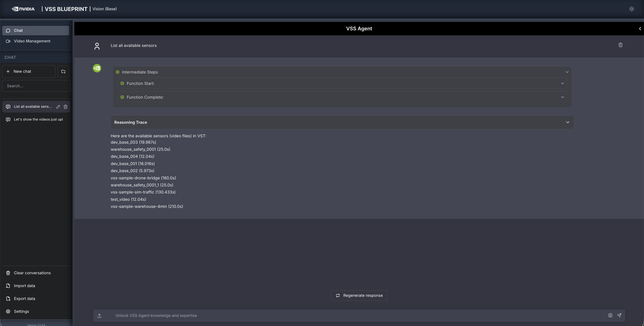The width and height of the screenshot is (644, 326).
Task: Click the Search field in the sidebar
Action: point(36,86)
